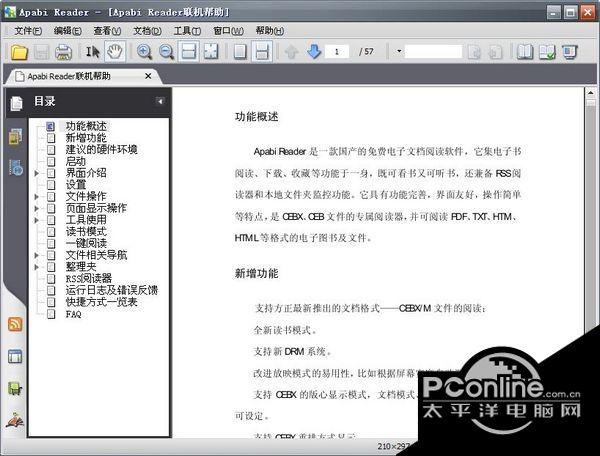Expand the 页面显示操作 tree node
The image size is (600, 456).
(37, 208)
